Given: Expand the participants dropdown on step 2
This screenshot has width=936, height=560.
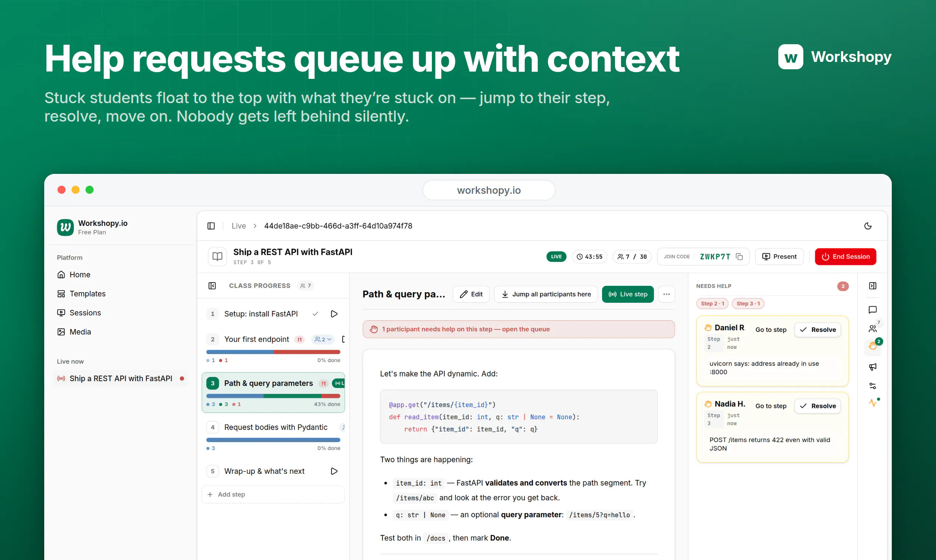Looking at the screenshot, I should [323, 339].
